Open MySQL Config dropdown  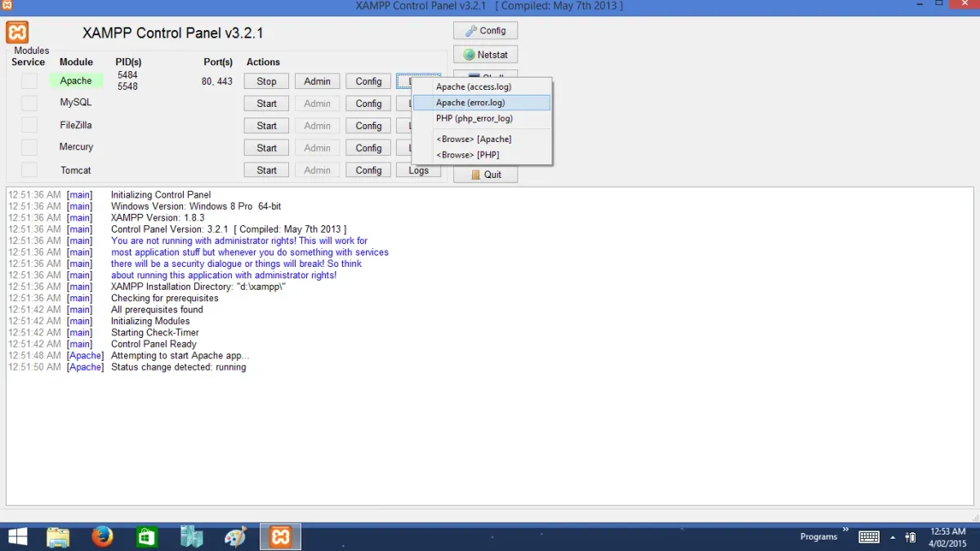[368, 104]
